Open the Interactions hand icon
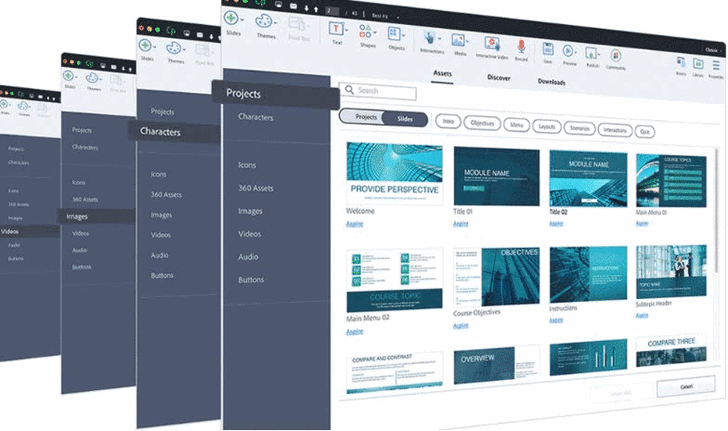 (x=429, y=38)
